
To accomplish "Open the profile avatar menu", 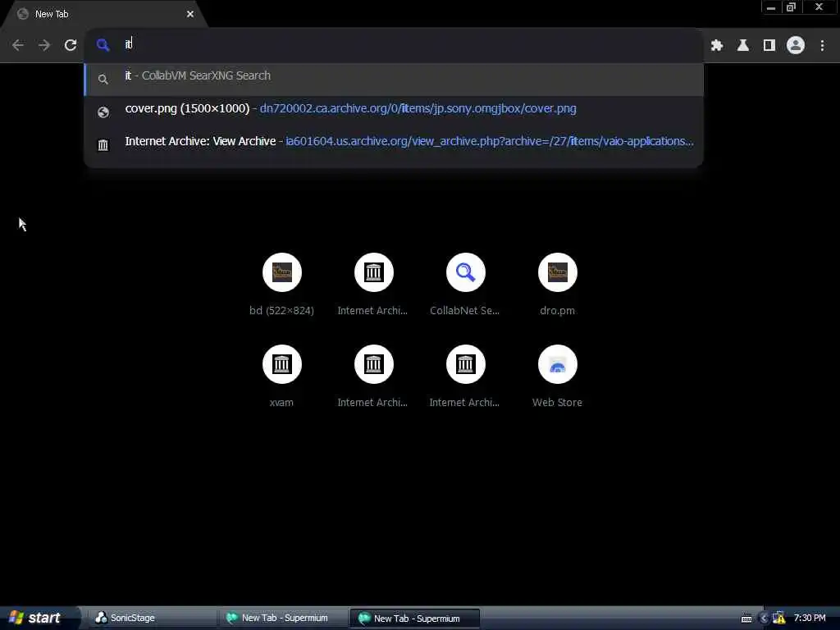I will point(796,46).
